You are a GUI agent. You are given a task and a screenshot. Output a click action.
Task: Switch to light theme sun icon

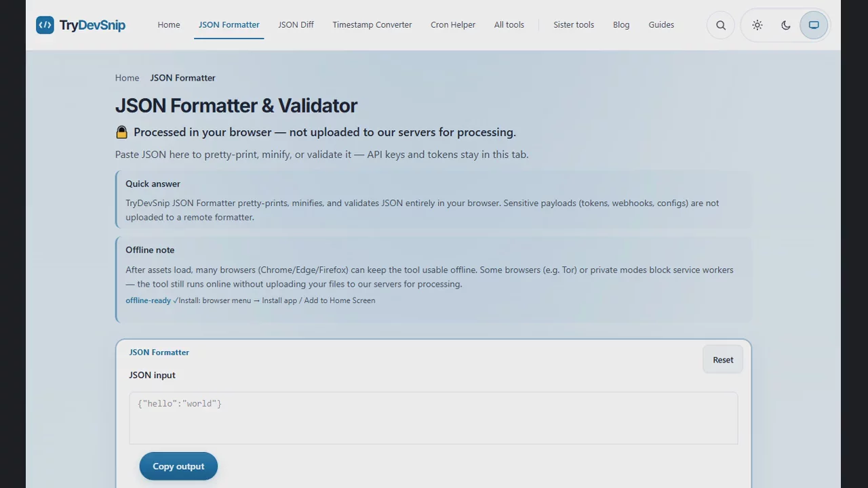pos(757,25)
